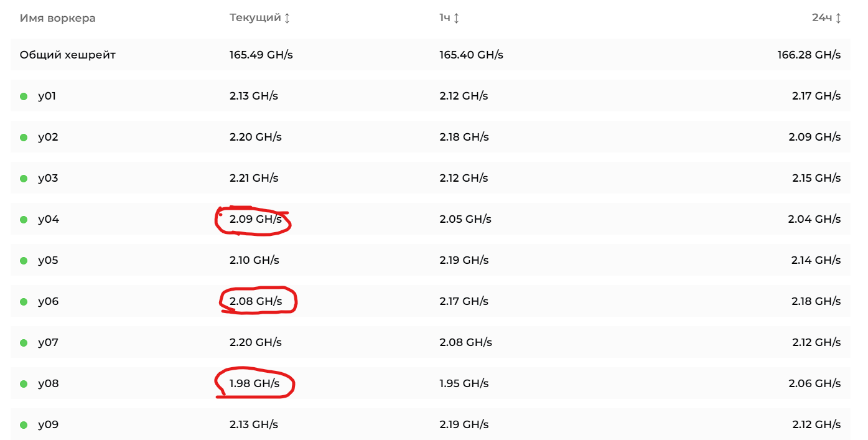
Task: Click the green status dot of y09
Action: click(x=24, y=425)
